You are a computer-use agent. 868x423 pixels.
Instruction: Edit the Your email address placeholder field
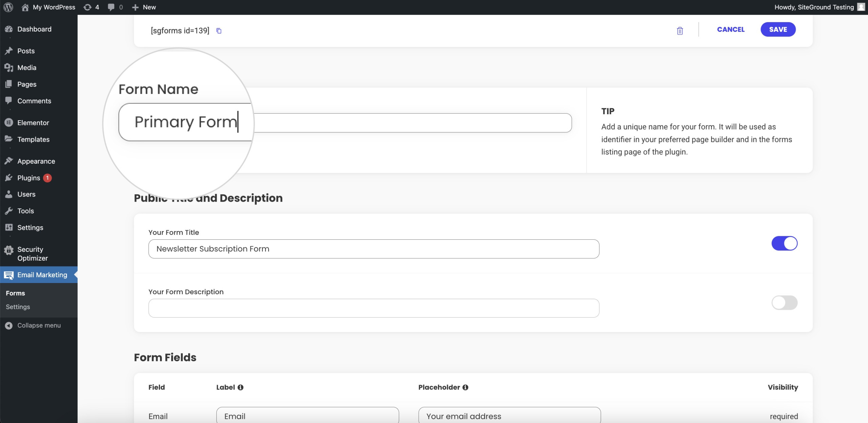pyautogui.click(x=510, y=415)
